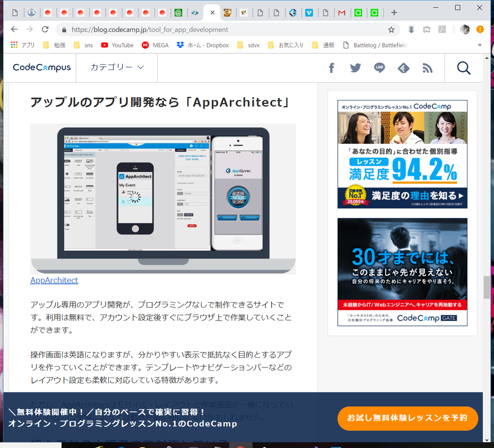Open MEGA bookmark

(x=155, y=45)
